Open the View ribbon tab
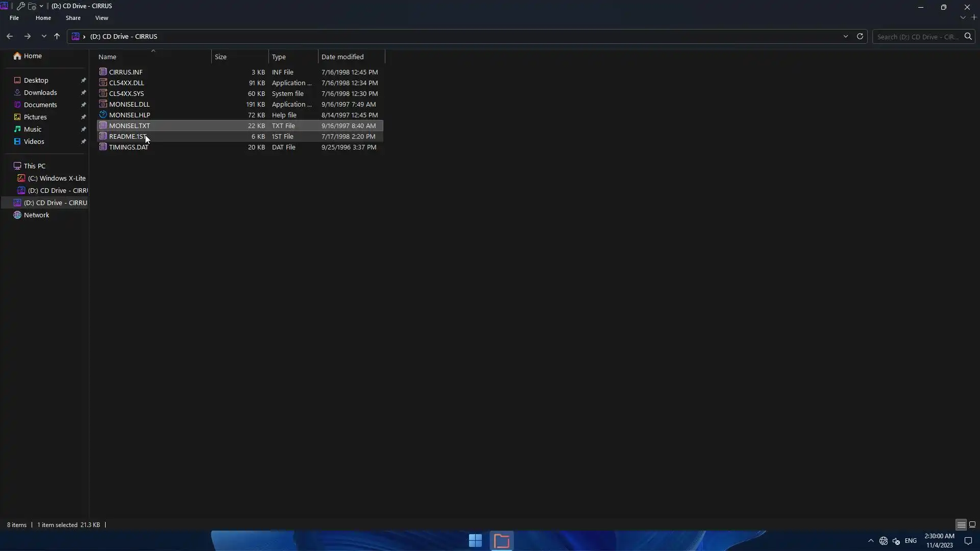Viewport: 980px width, 551px height. click(102, 18)
